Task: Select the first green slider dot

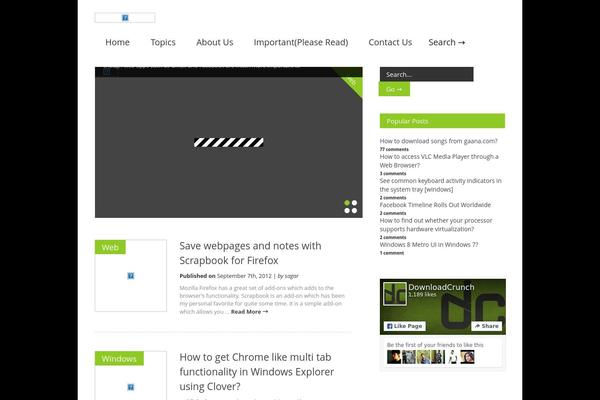Action: pyautogui.click(x=347, y=203)
